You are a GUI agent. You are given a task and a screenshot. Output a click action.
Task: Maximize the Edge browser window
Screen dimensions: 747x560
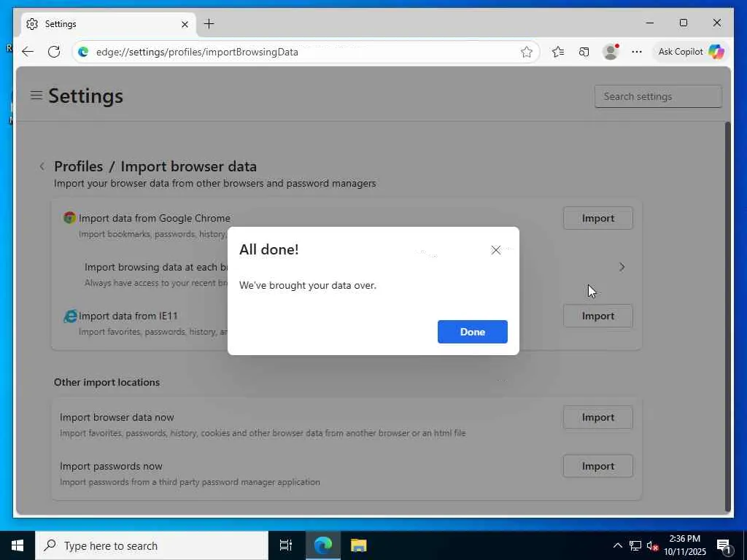(x=683, y=23)
